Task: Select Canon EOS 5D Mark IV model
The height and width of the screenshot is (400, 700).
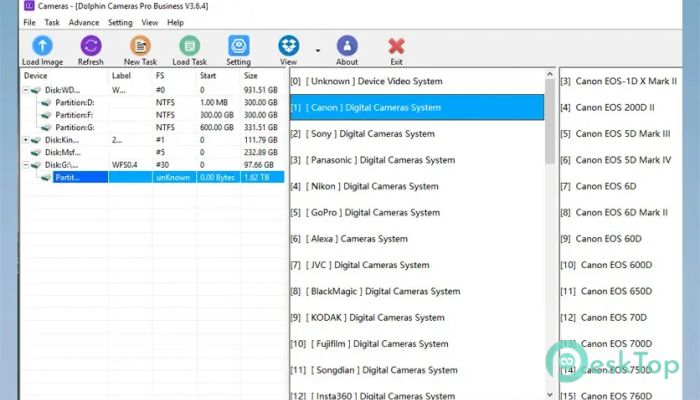Action: point(621,160)
